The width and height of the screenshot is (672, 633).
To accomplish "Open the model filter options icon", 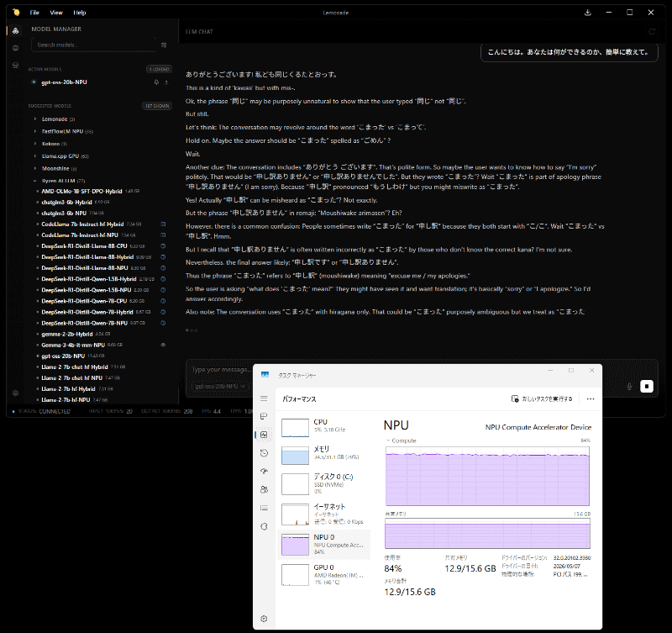I will point(164,45).
